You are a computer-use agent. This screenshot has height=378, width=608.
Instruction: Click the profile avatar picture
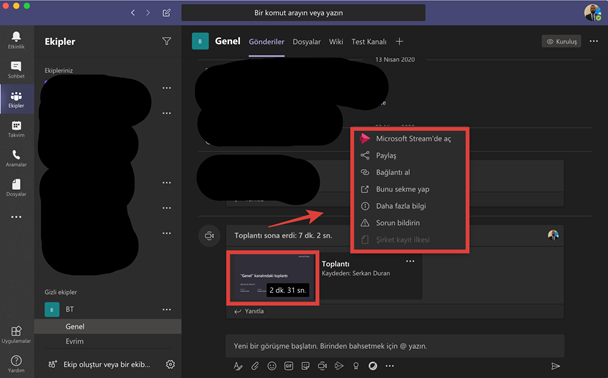point(592,13)
